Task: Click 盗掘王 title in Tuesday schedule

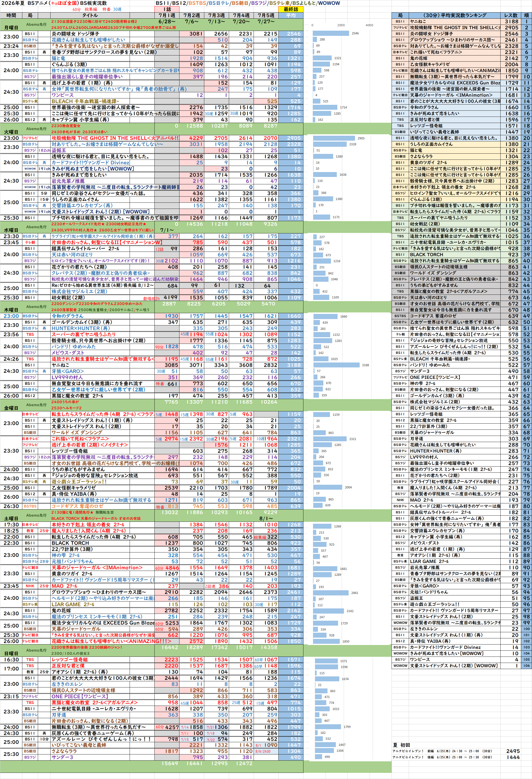Action: coord(59,150)
